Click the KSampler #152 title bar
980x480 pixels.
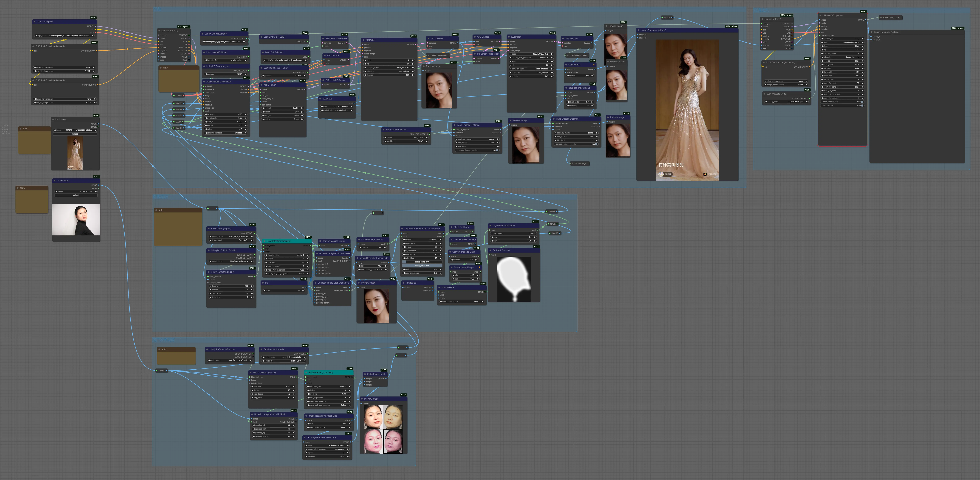pyautogui.click(x=531, y=37)
